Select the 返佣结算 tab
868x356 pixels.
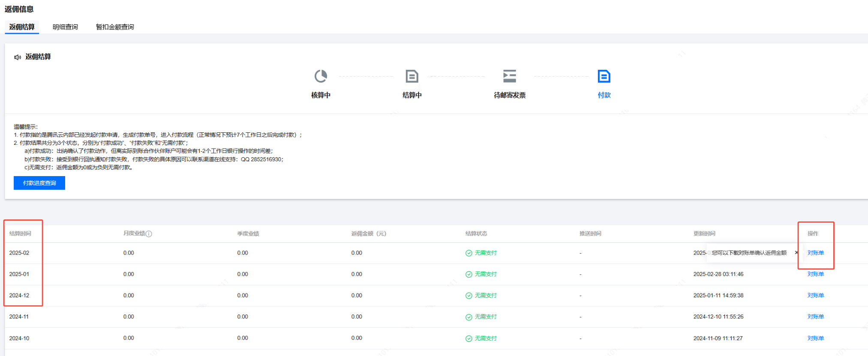[22, 27]
